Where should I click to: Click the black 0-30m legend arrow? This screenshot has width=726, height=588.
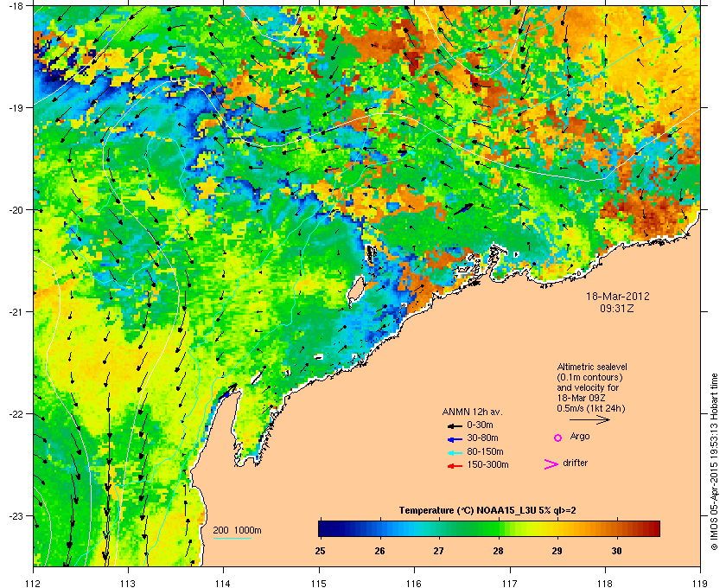[x=455, y=425]
